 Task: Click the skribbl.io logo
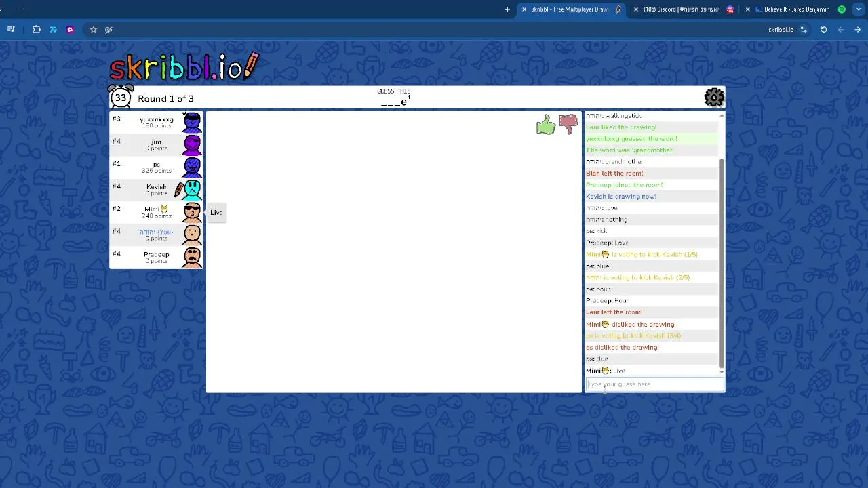tap(184, 67)
